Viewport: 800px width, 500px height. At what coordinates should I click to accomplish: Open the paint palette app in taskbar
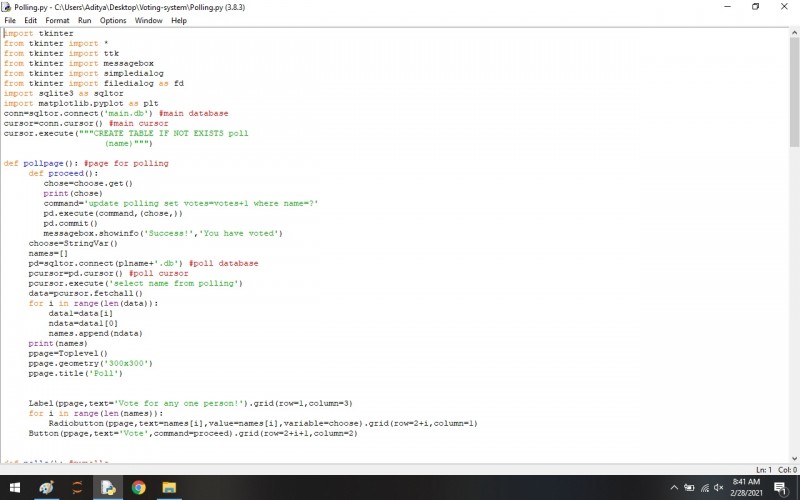[x=46, y=488]
